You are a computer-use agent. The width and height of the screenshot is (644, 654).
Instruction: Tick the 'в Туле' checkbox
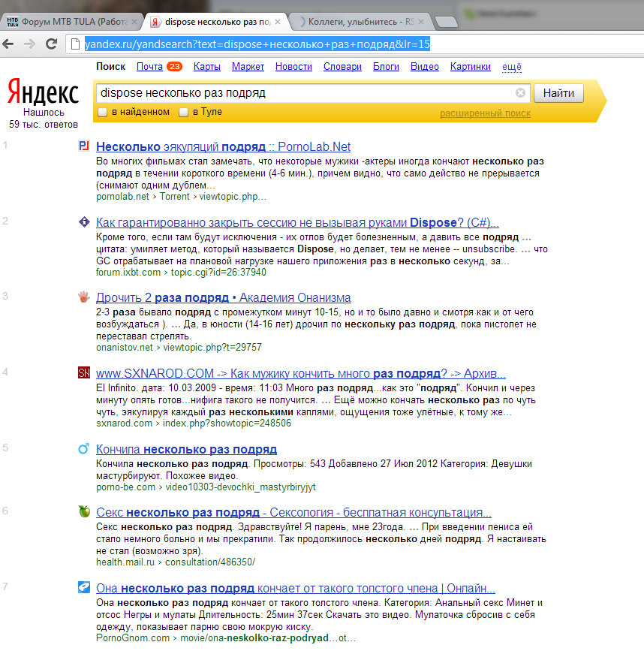coord(183,112)
